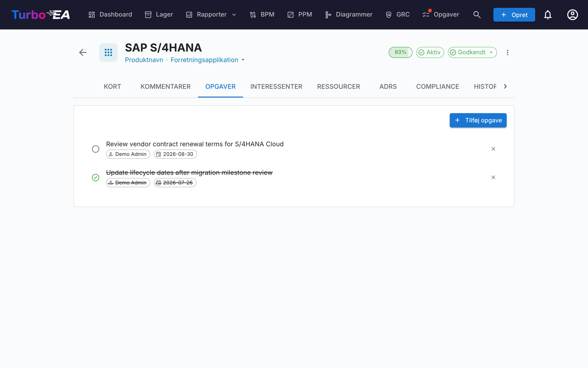Expand the Rapporter menu
Viewport: 588px width, 368px height.
[211, 14]
